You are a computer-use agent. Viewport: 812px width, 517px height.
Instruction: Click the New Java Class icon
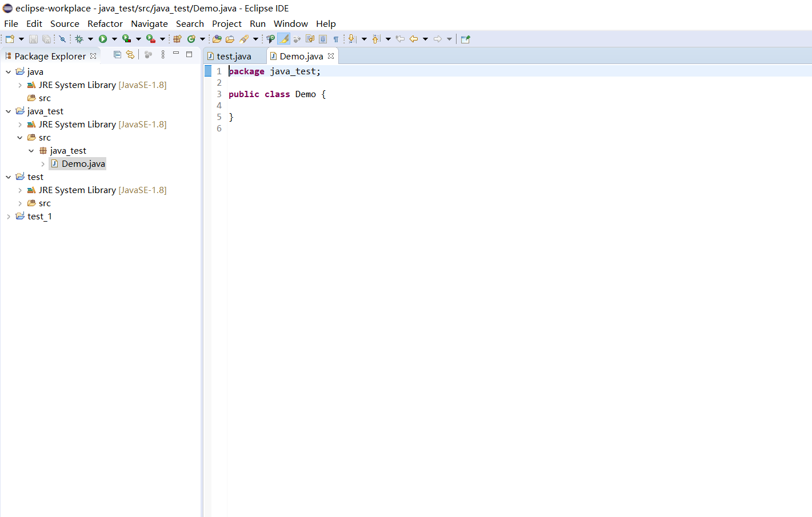point(191,39)
